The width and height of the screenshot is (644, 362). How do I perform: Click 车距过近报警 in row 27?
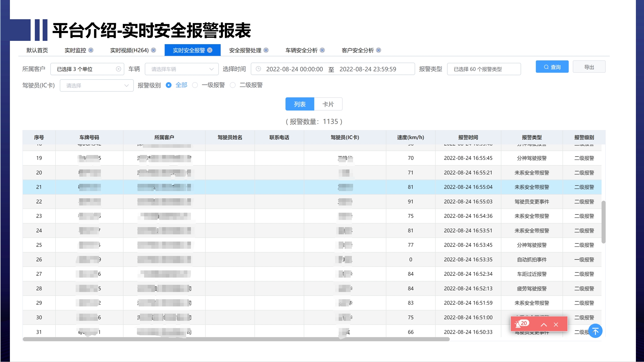pyautogui.click(x=532, y=274)
